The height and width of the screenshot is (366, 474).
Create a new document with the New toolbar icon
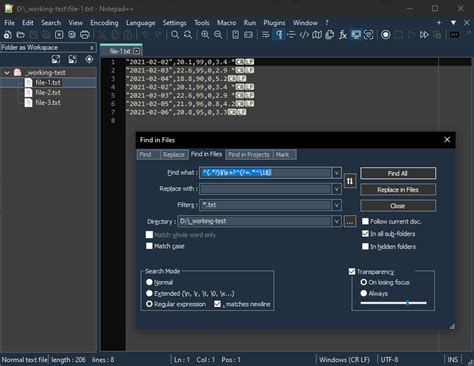coord(7,35)
